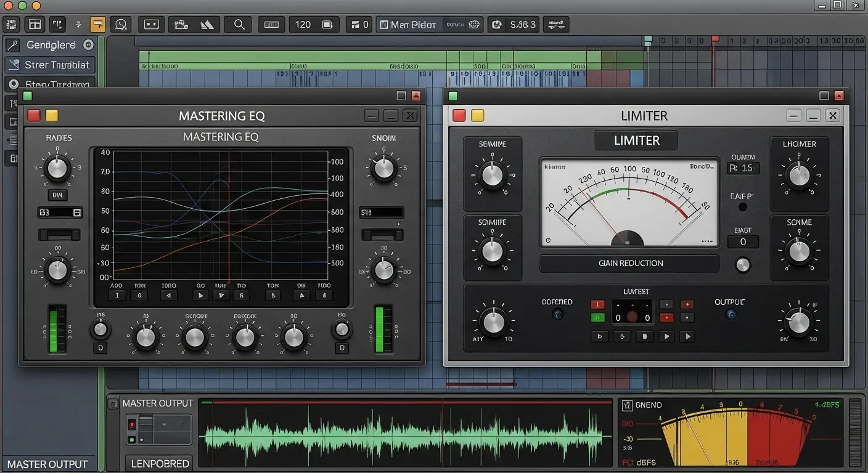
Task: Click the circular zoom tool icon beside orange tool
Action: (x=121, y=25)
